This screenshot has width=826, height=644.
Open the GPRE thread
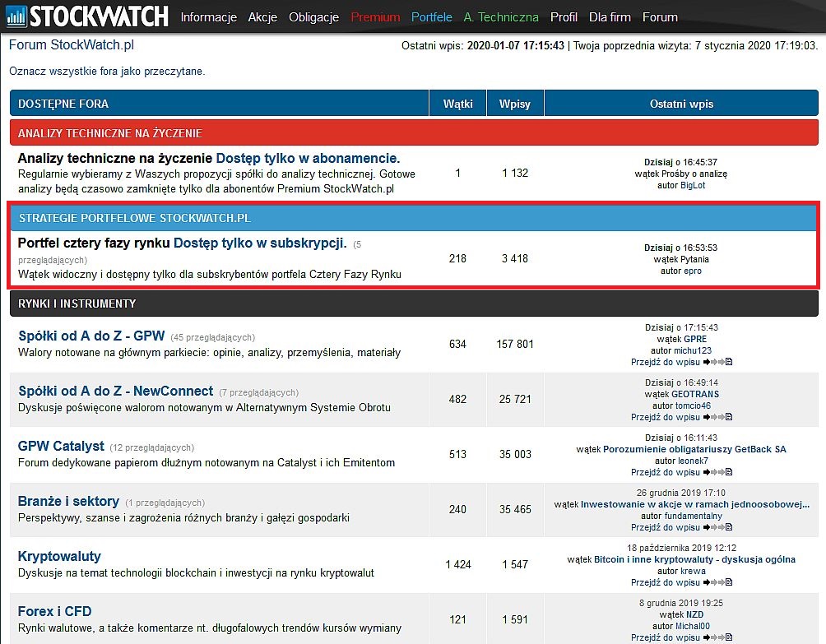point(695,339)
